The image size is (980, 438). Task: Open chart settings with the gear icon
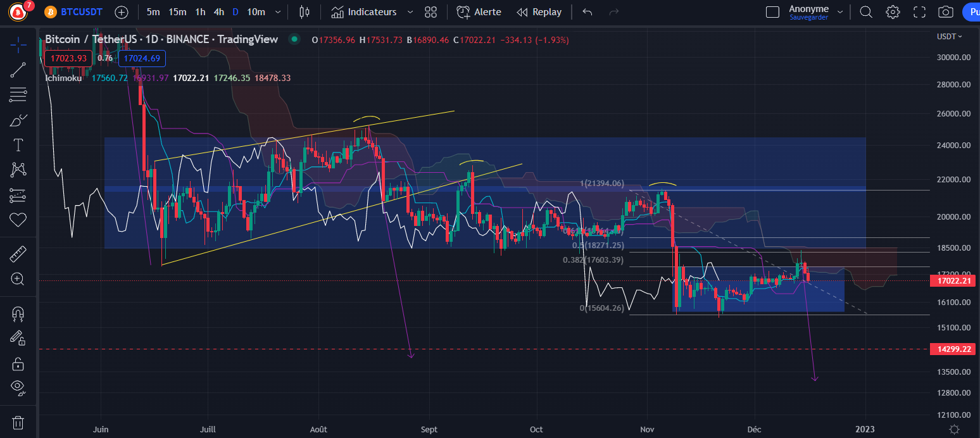[x=893, y=11]
